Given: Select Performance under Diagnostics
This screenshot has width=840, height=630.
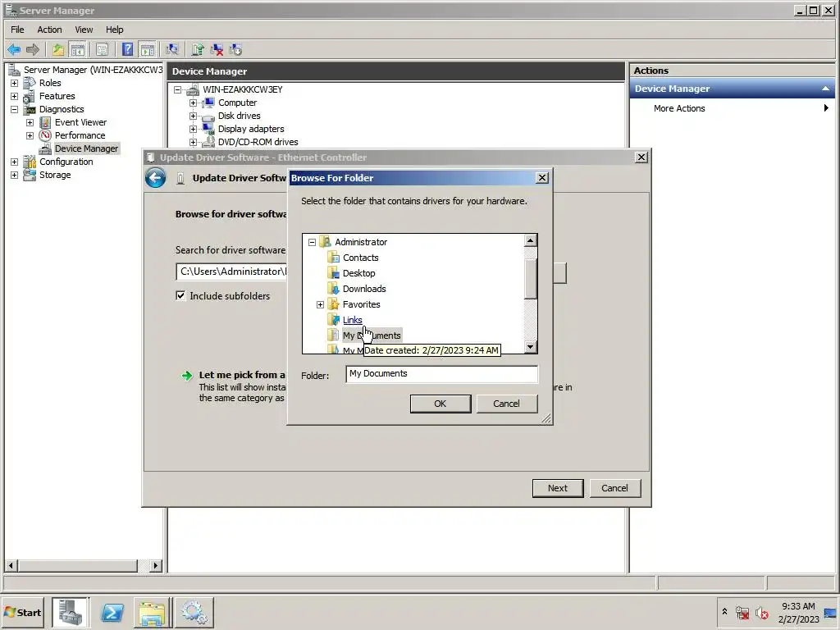Looking at the screenshot, I should click(x=80, y=135).
